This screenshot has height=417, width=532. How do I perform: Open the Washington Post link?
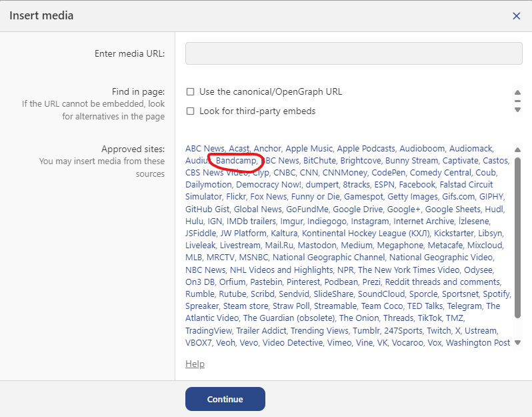coord(478,343)
